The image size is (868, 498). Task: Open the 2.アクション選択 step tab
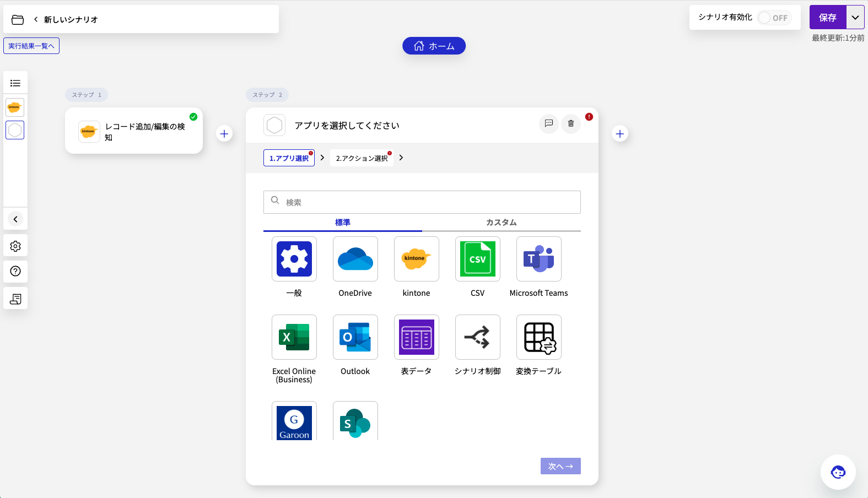coord(362,158)
